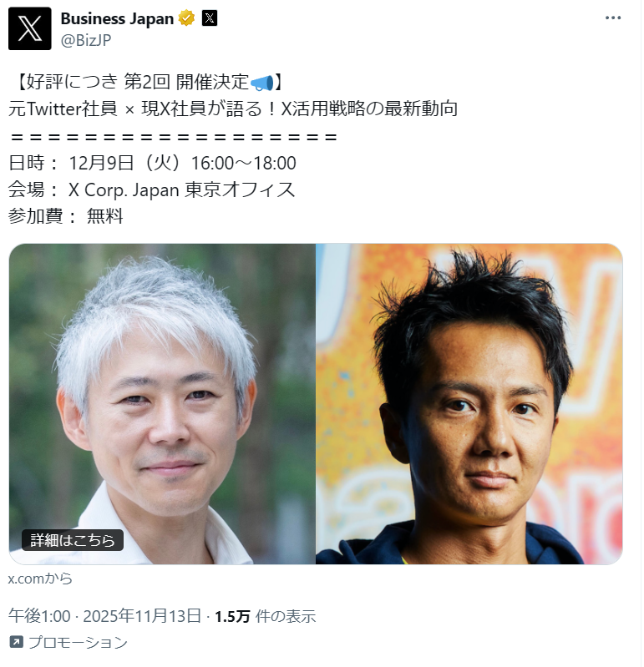Open the 午後1:00 · 2025年11月13日 timestamp
The height and width of the screenshot is (667, 644).
click(x=104, y=615)
